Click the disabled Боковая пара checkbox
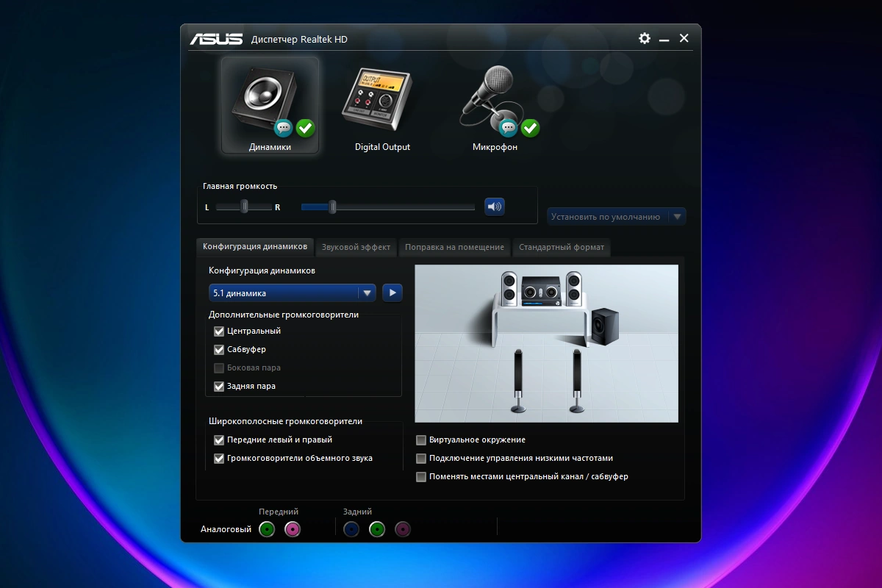Viewport: 882px width, 588px height. coord(219,368)
